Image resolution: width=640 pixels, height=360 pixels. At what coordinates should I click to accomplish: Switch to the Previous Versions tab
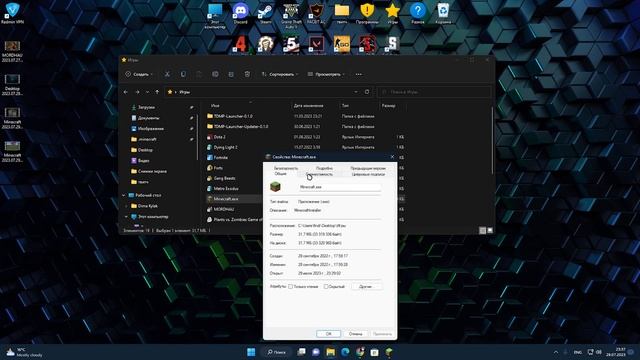click(x=368, y=168)
